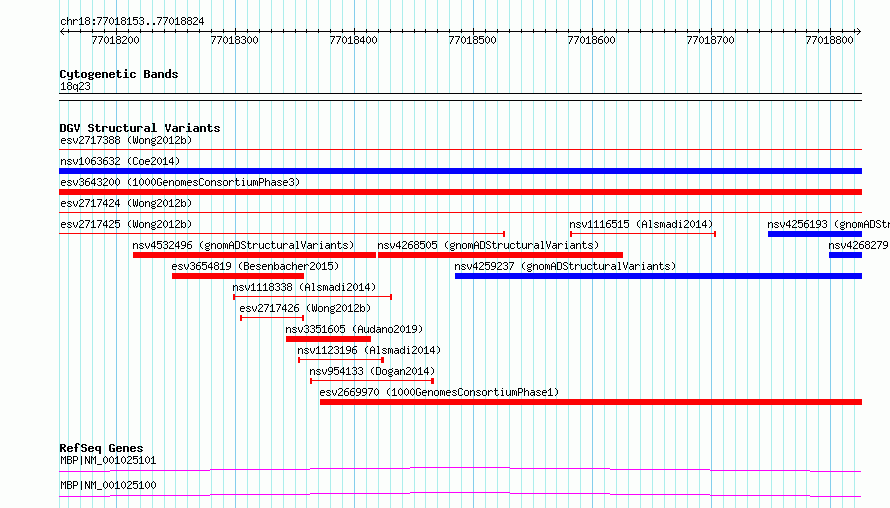Click label esv3643200 (1000GenomesConsortiumPhase3)
The height and width of the screenshot is (508, 890).
pyautogui.click(x=180, y=182)
